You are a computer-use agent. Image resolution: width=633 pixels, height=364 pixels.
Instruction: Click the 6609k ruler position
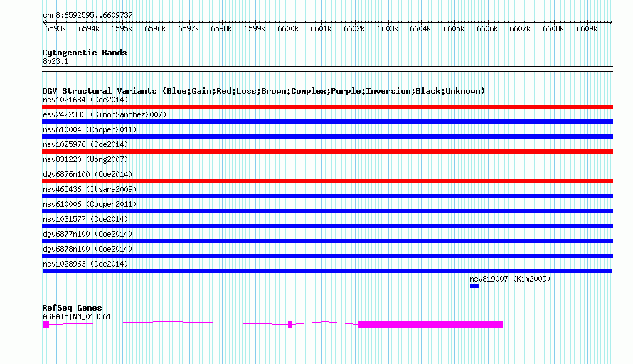click(587, 28)
